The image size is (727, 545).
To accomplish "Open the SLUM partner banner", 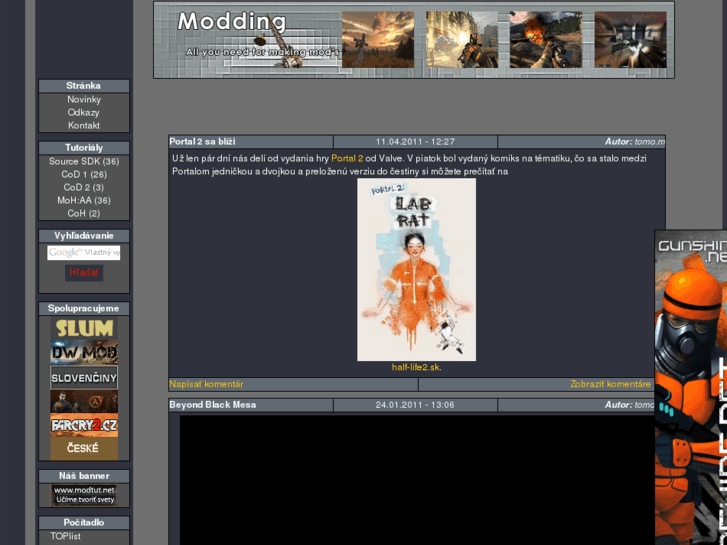I will 84,328.
